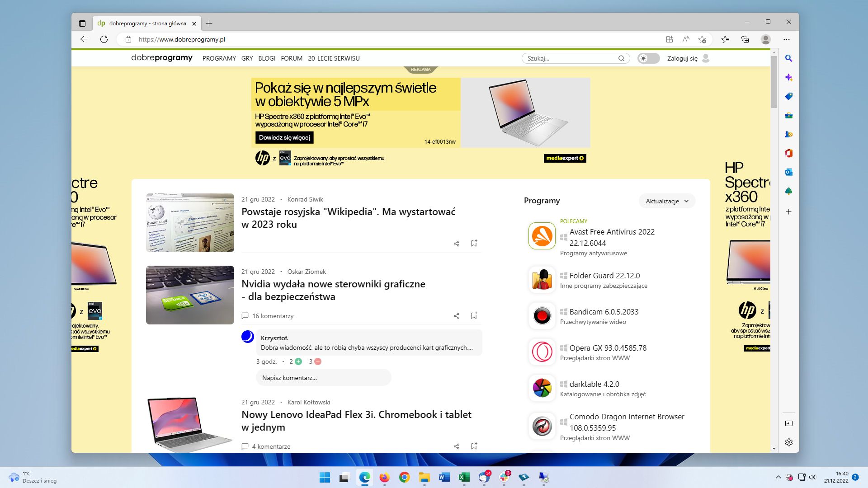Click the magnifier in the dobreprogramy search bar
The image size is (868, 488).
pyautogui.click(x=622, y=58)
